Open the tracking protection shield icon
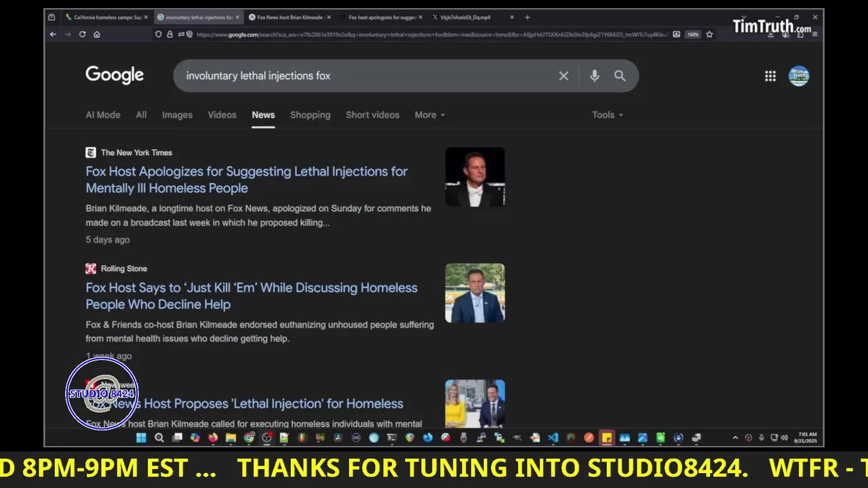This screenshot has width=868, height=488. point(159,34)
